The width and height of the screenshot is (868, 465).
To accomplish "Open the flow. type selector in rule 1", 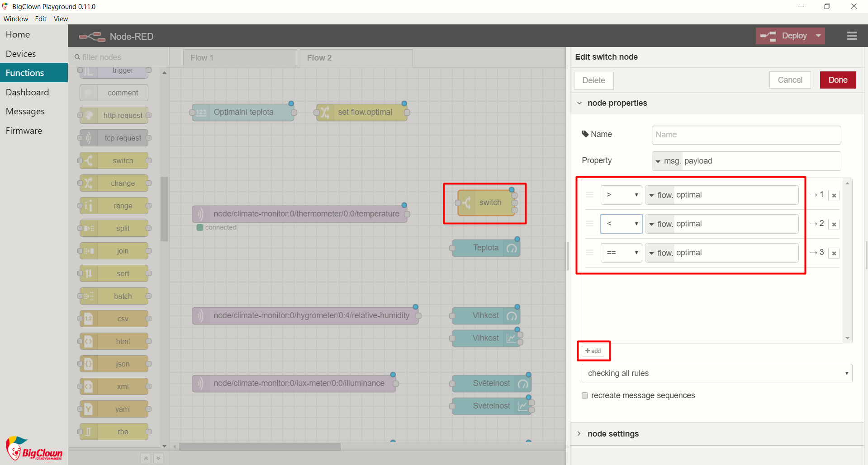I will click(660, 195).
